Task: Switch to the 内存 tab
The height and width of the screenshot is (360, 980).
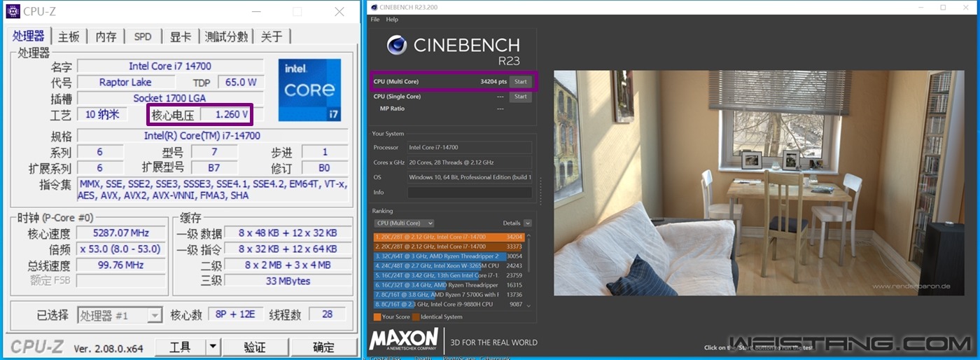Action: click(x=106, y=37)
